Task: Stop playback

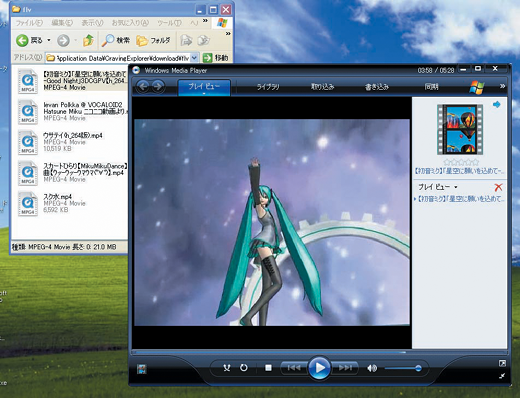Action: (268, 368)
